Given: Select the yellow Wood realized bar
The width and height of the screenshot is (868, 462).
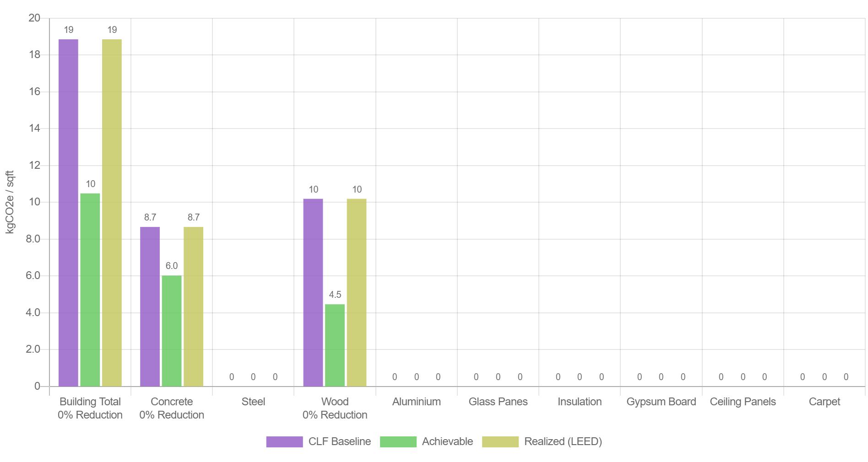Looking at the screenshot, I should coord(357,293).
